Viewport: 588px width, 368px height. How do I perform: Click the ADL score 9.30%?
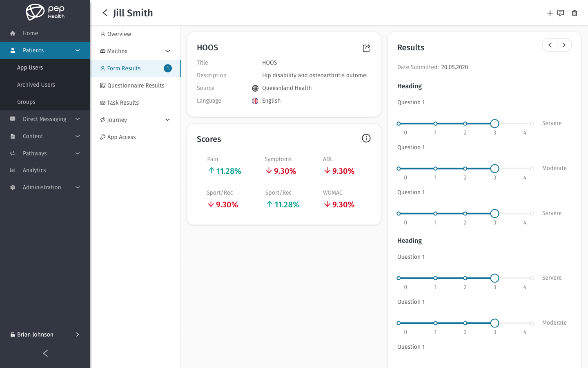click(339, 171)
